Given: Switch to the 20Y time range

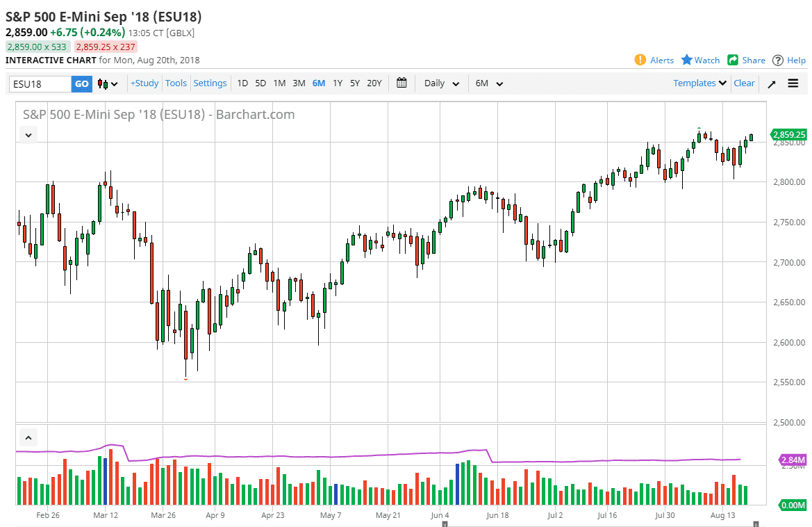Looking at the screenshot, I should tap(374, 83).
